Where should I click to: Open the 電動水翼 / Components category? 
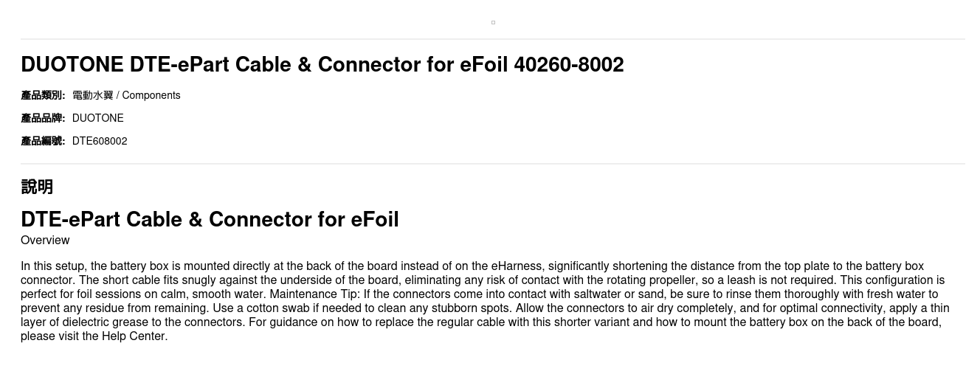tap(126, 95)
